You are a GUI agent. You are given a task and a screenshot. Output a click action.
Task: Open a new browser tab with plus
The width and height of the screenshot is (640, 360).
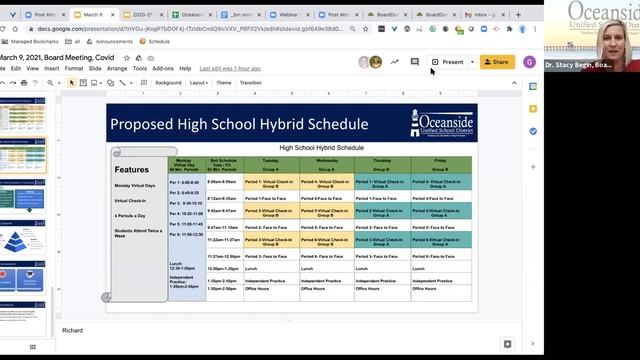pos(518,15)
